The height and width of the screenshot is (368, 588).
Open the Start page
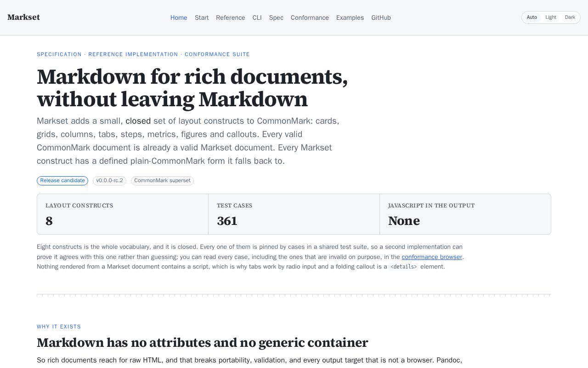[202, 17]
